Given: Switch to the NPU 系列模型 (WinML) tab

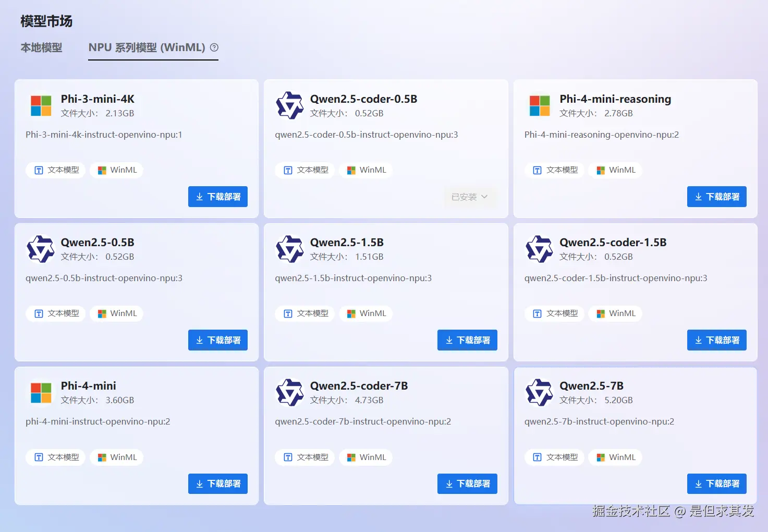Looking at the screenshot, I should (x=147, y=47).
